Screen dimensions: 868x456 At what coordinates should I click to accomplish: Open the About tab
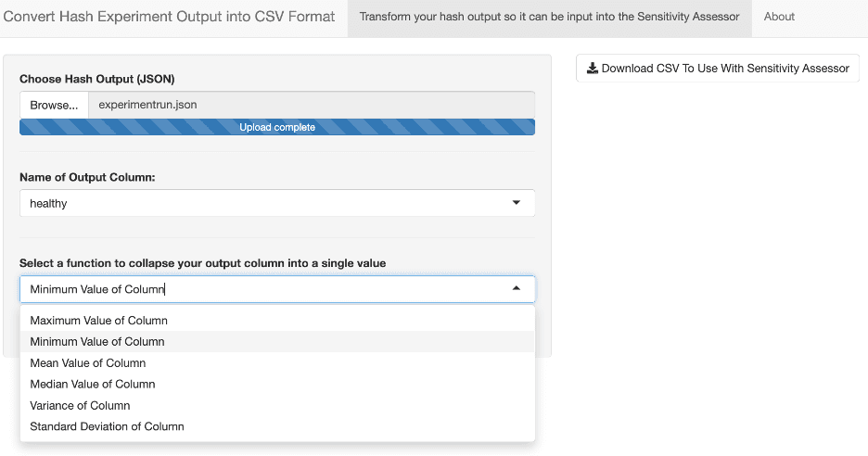point(779,17)
